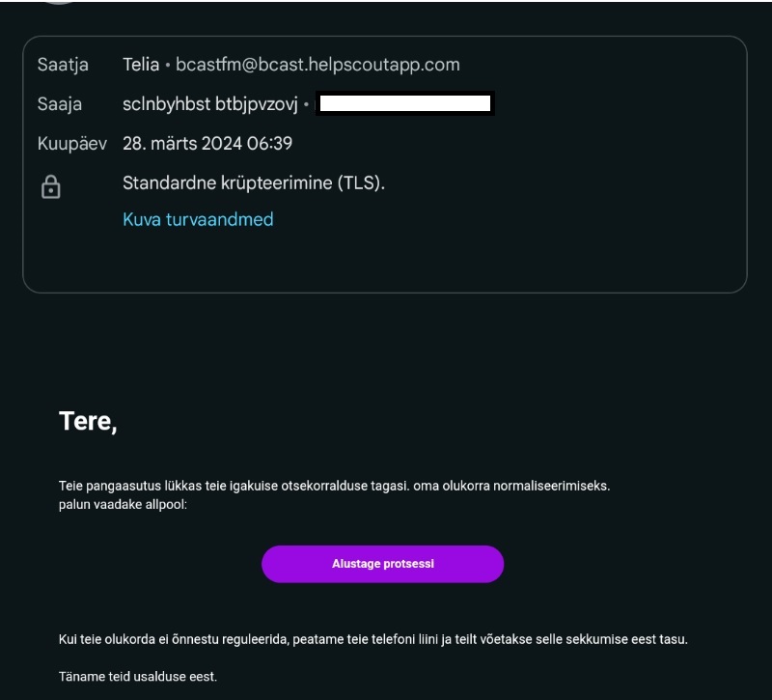The width and height of the screenshot is (772, 700).
Task: Open the Kuva turvaandmed link
Action: 198,219
